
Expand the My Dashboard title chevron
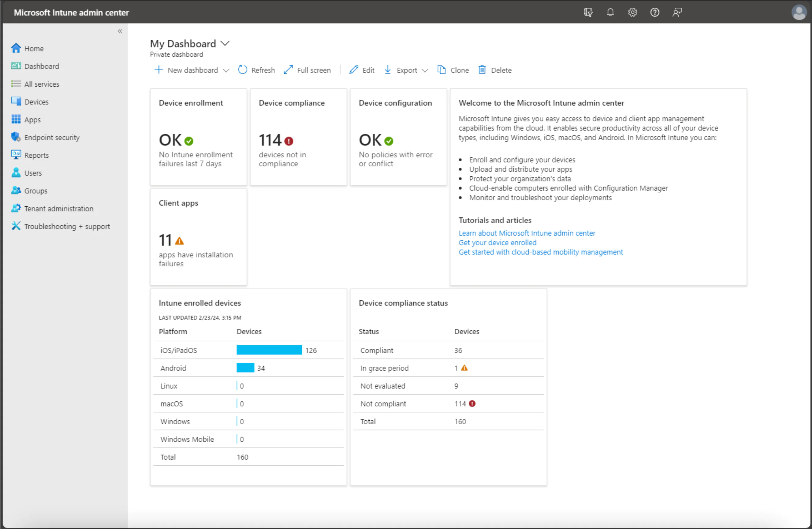(x=225, y=43)
